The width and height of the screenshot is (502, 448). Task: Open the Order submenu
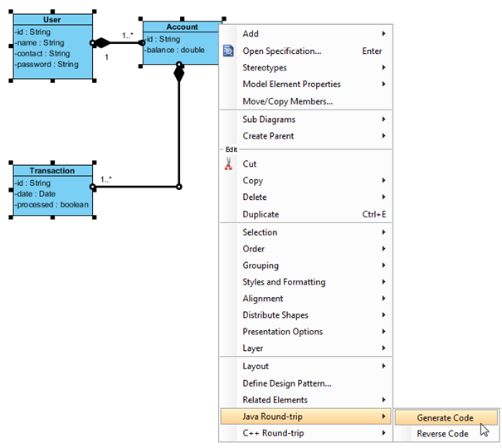point(305,249)
